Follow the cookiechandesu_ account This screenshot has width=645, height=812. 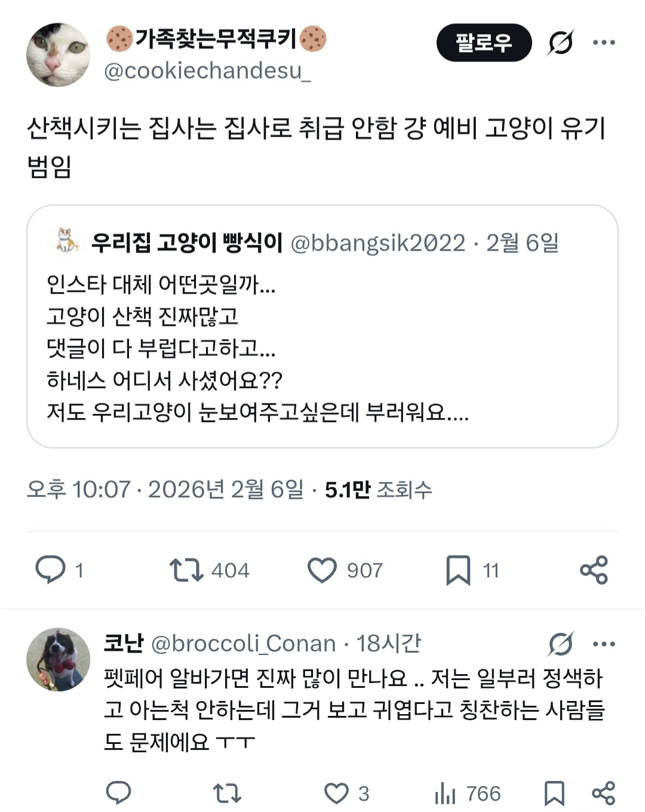pyautogui.click(x=484, y=43)
